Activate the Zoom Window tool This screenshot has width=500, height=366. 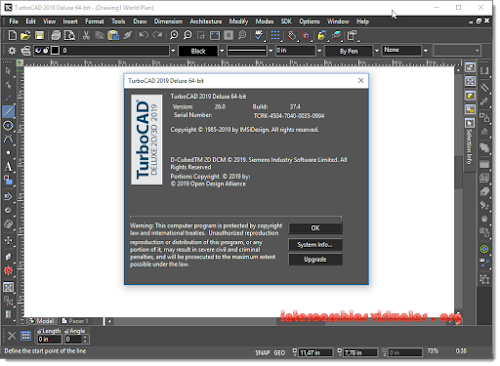tap(201, 35)
